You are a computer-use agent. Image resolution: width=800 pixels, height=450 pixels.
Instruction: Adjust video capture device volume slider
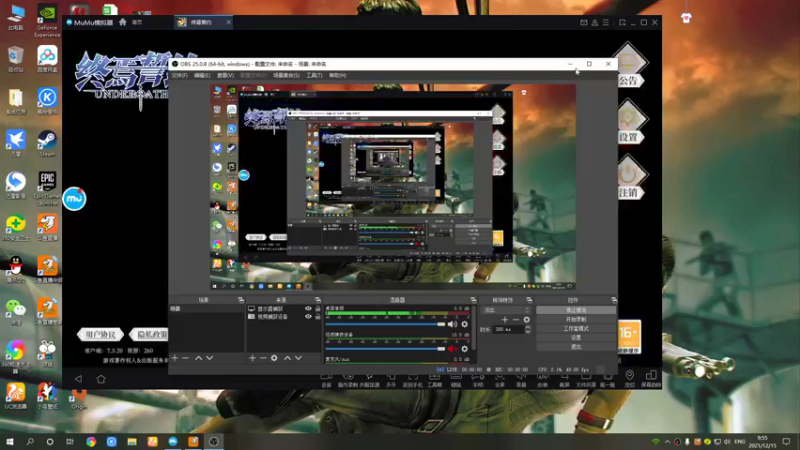pos(385,349)
